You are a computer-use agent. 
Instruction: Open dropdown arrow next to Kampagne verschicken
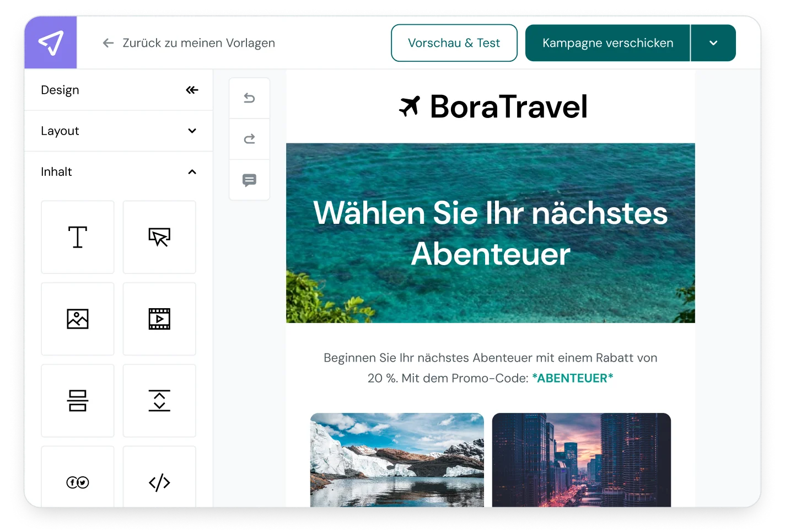[713, 43]
